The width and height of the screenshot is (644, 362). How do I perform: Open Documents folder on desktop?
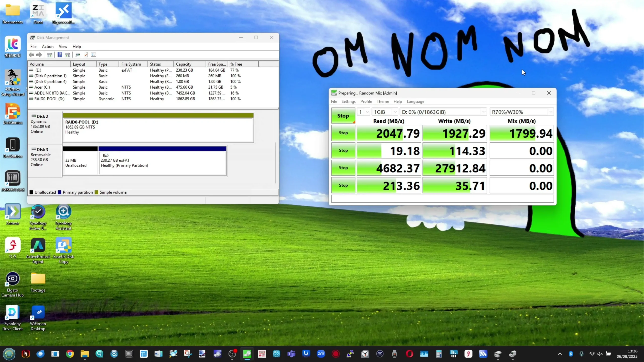point(12,14)
